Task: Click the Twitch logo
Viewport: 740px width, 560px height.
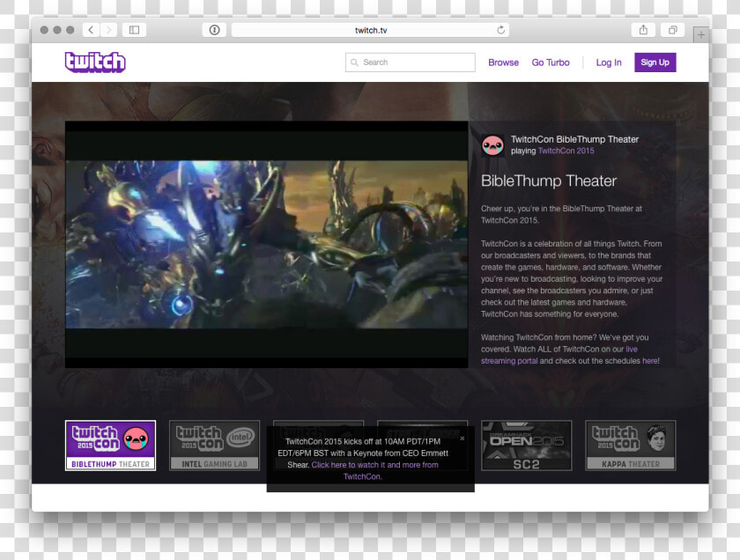Action: [x=95, y=63]
